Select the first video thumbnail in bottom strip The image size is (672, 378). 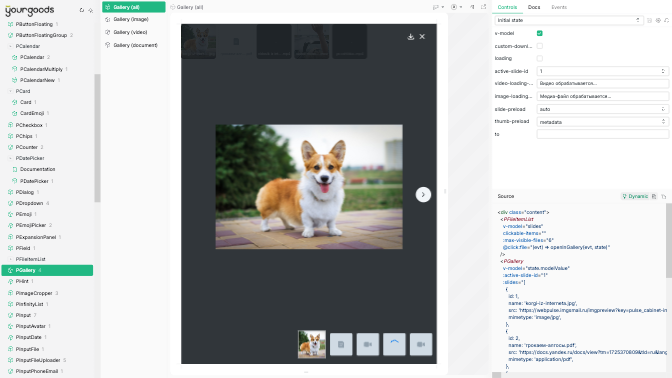point(368,344)
